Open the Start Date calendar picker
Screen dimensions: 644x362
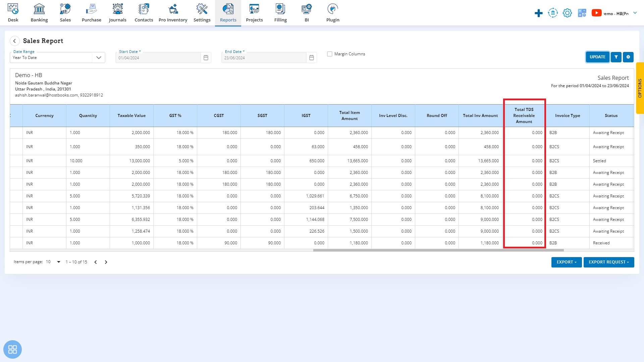(x=206, y=58)
